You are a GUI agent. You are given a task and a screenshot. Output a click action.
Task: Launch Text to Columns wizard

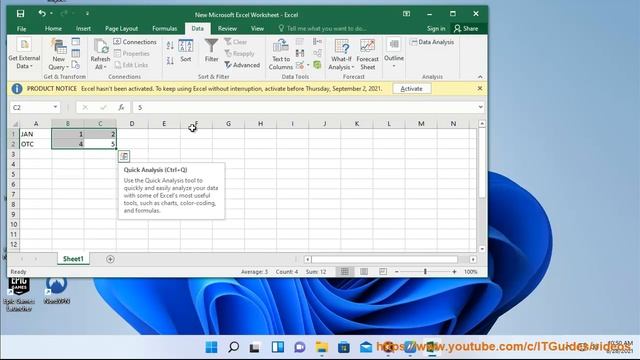pos(280,54)
